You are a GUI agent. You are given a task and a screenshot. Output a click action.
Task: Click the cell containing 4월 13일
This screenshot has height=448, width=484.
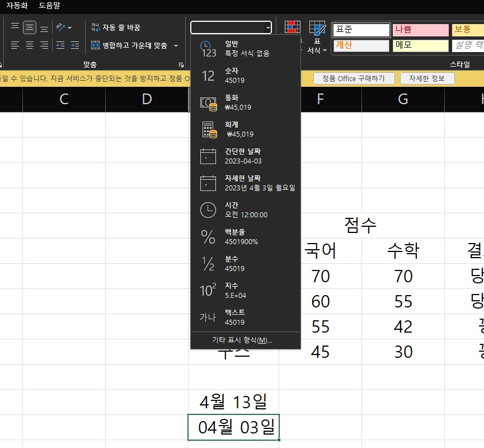233,402
